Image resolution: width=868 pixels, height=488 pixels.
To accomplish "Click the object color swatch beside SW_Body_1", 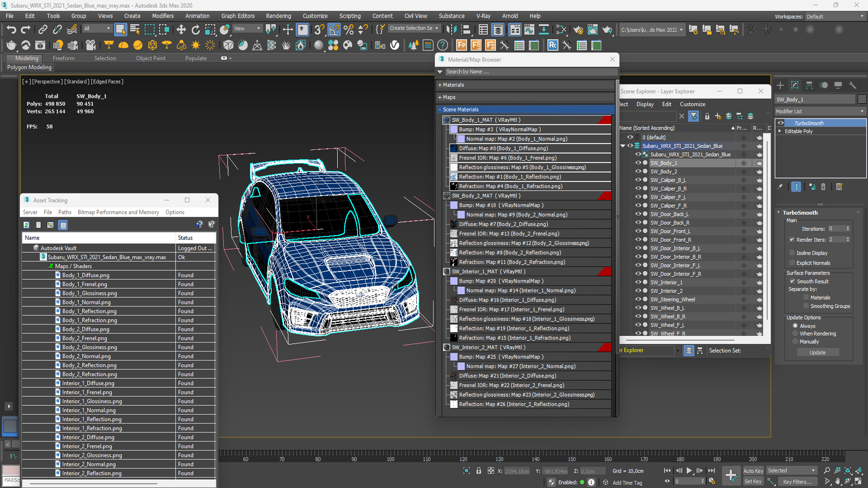I will click(862, 99).
